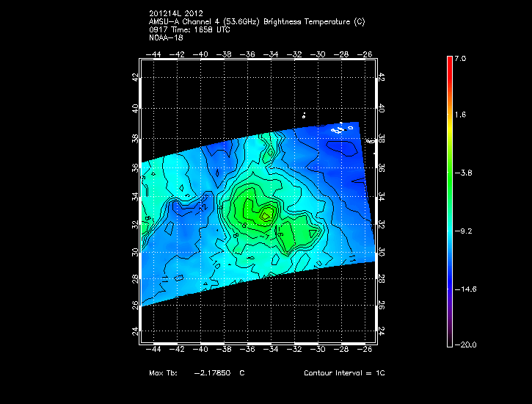Select the 201214L 2012 storm identifier
This screenshot has height=404, width=532.
pos(175,13)
